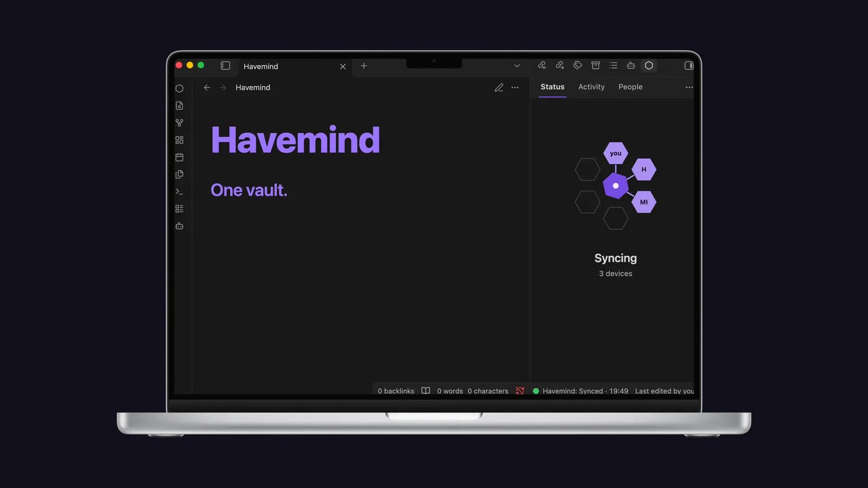868x488 pixels.
Task: Click the central vault hexagon node
Action: point(616,186)
